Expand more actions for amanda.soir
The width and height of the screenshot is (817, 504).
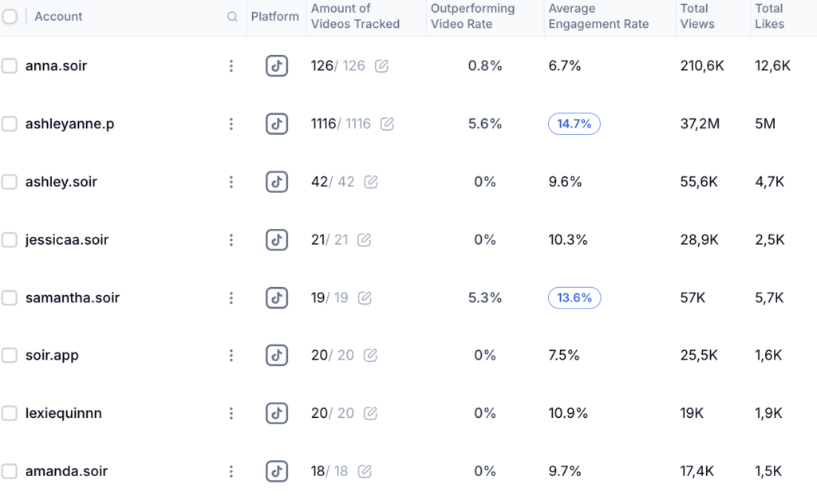tap(231, 471)
